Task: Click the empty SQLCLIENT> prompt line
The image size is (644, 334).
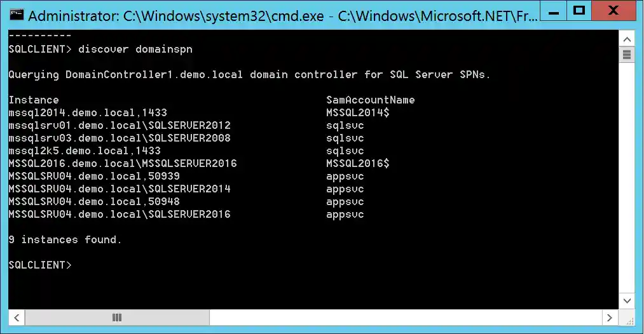Action: (40, 265)
